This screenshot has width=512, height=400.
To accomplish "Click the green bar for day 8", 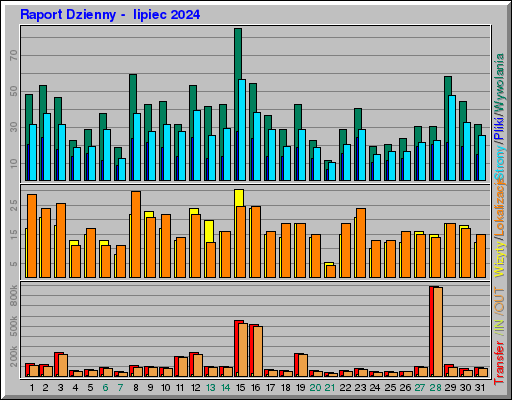I will pos(133,93).
